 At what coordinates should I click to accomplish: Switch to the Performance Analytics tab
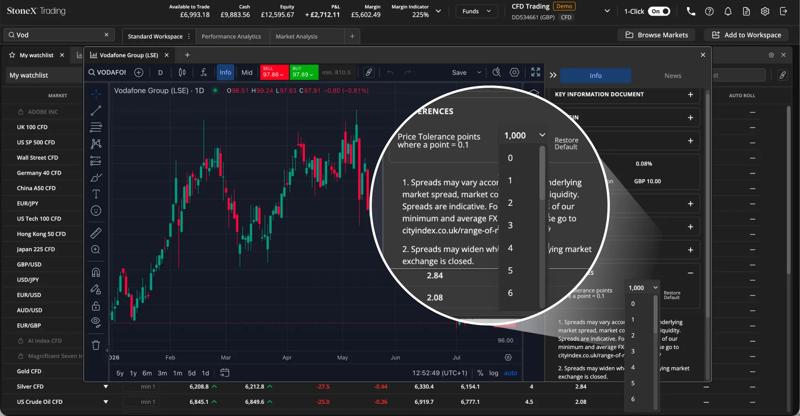click(x=231, y=36)
